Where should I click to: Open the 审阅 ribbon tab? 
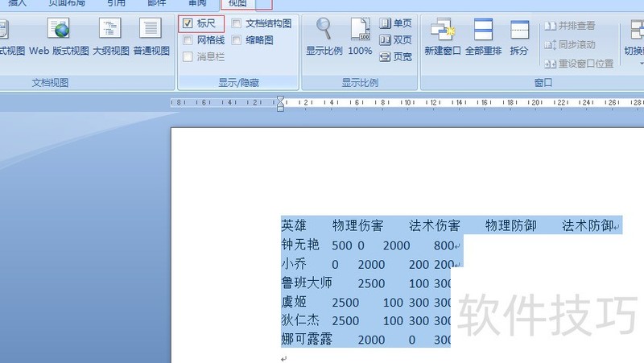tap(197, 3)
